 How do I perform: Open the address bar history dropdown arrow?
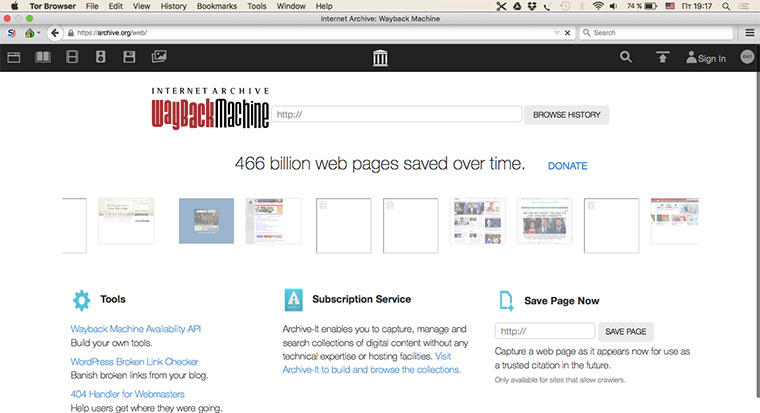coord(556,33)
